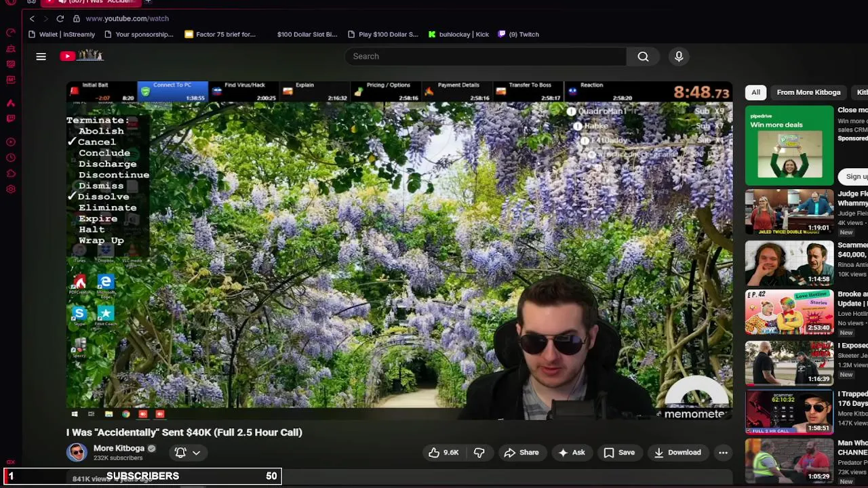The width and height of the screenshot is (868, 488).
Task: Expand the subscription notification dropdown chevron
Action: click(x=196, y=453)
